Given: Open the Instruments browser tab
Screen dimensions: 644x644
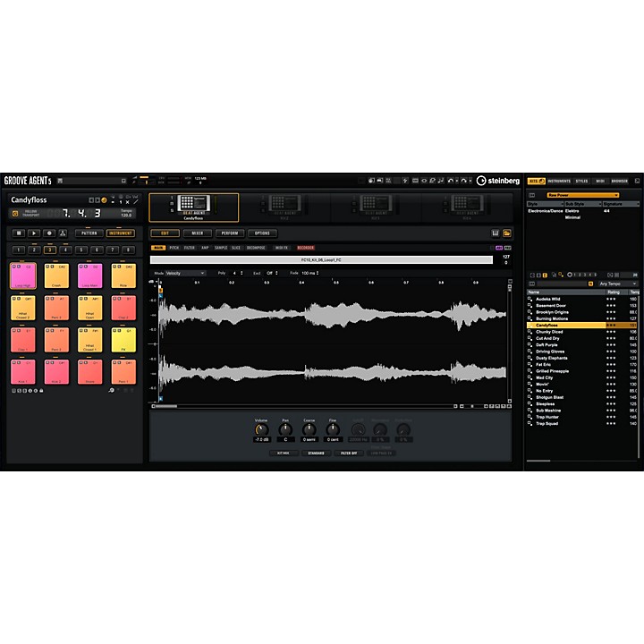Looking at the screenshot, I should click(x=559, y=181).
